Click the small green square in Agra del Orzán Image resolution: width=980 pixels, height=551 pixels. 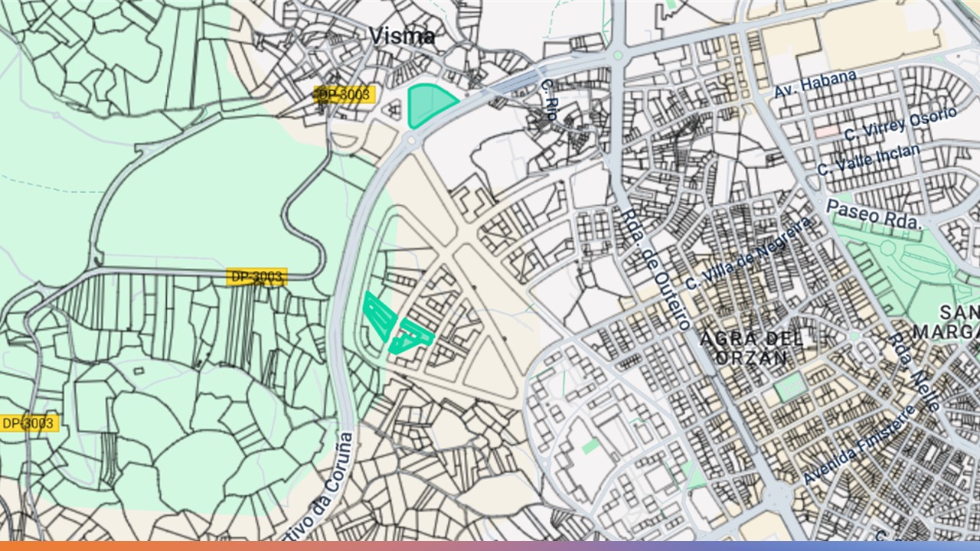(x=789, y=387)
